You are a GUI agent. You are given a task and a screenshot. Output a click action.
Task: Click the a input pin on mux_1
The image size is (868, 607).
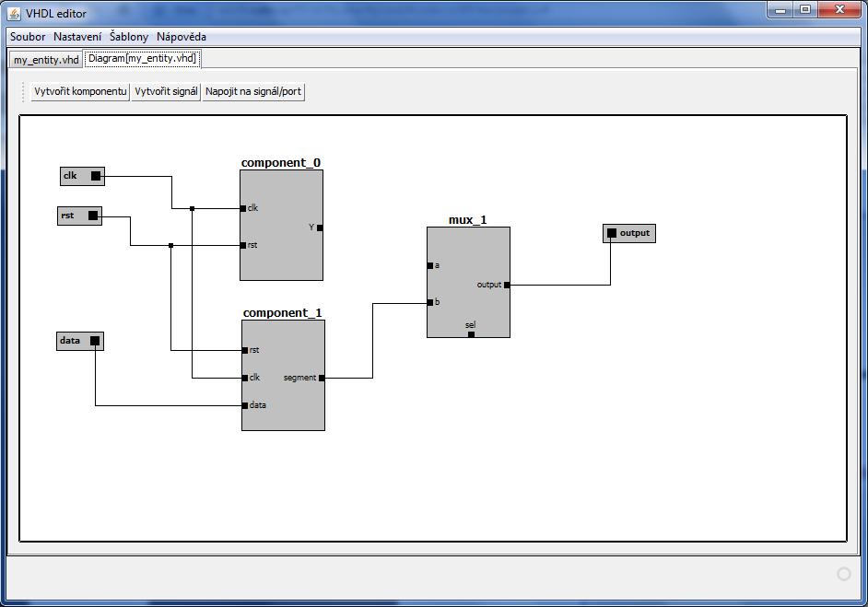[x=430, y=266]
